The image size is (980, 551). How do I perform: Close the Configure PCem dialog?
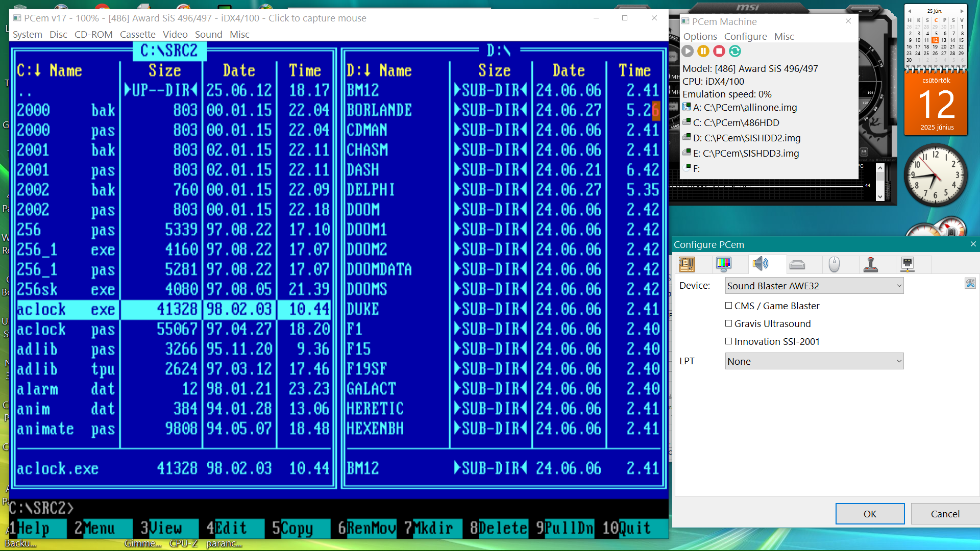coord(973,244)
